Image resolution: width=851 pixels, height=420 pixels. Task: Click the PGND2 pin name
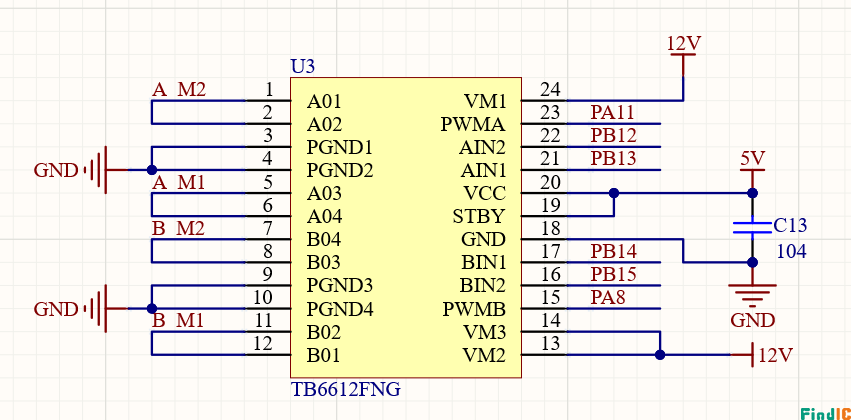pyautogui.click(x=340, y=171)
